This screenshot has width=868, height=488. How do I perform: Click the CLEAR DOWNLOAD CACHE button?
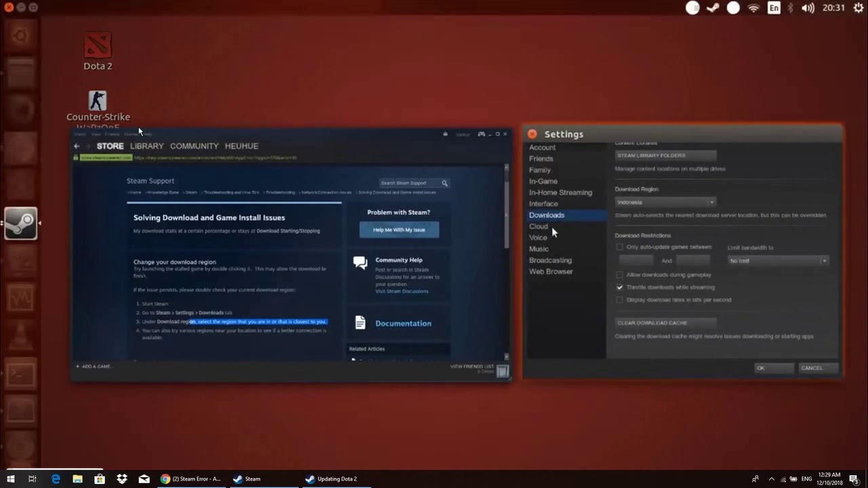[665, 323]
